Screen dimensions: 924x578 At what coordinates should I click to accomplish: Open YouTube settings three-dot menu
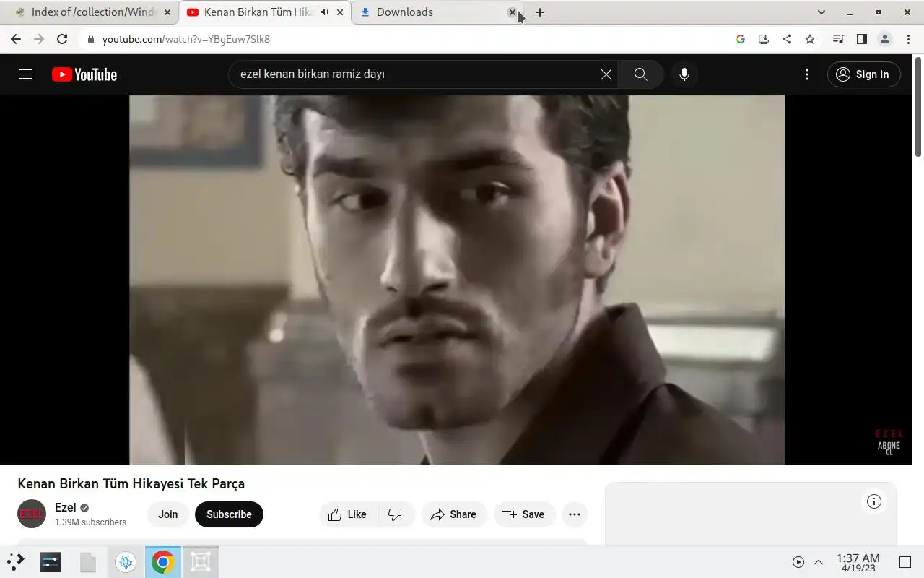coord(807,74)
